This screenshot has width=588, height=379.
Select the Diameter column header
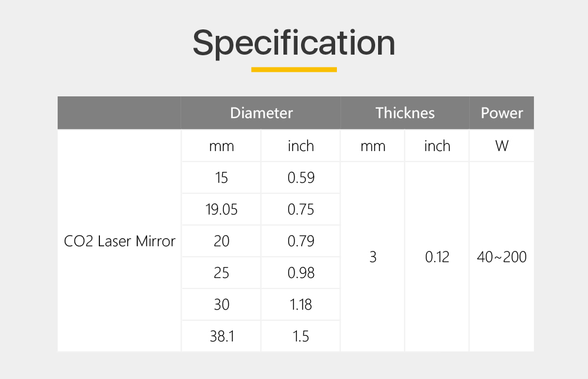coord(261,113)
